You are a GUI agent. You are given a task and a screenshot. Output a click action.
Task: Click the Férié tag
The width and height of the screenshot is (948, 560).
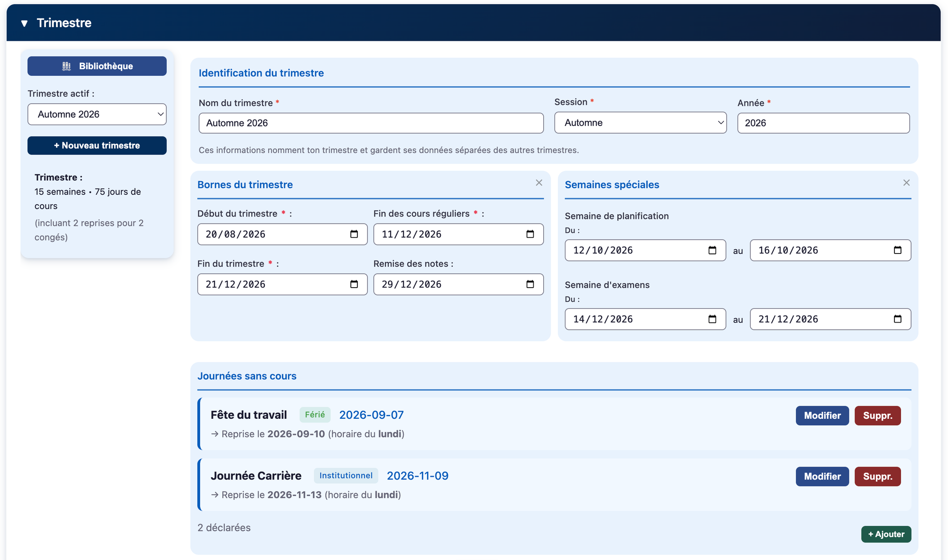(315, 415)
